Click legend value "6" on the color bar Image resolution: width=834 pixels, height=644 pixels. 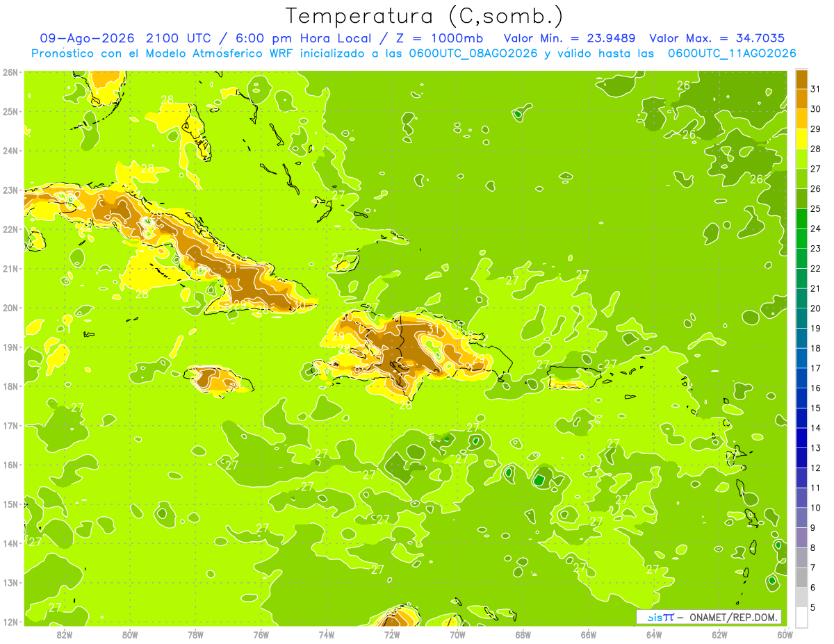click(812, 588)
